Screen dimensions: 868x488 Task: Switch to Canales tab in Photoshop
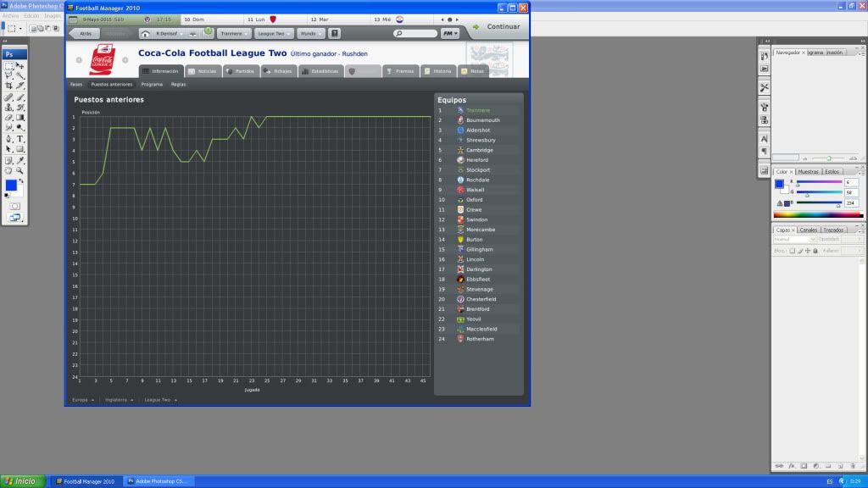coord(808,230)
